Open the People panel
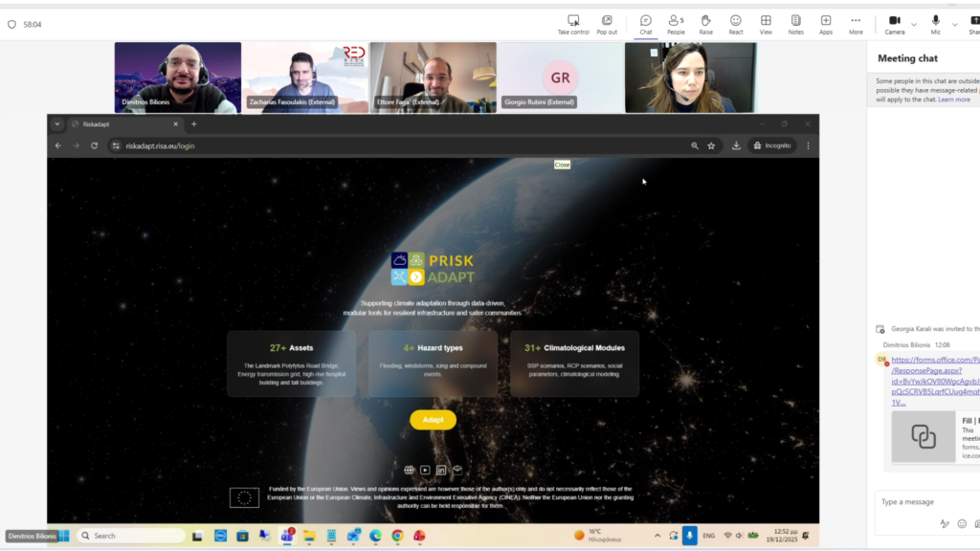The height and width of the screenshot is (551, 980). coord(676,24)
